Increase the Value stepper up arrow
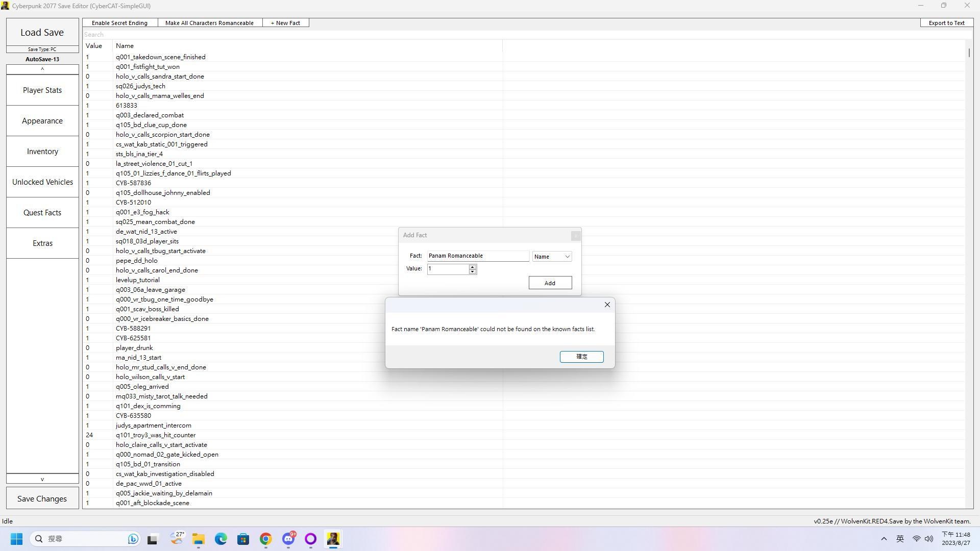This screenshot has height=551, width=980. 473,266
